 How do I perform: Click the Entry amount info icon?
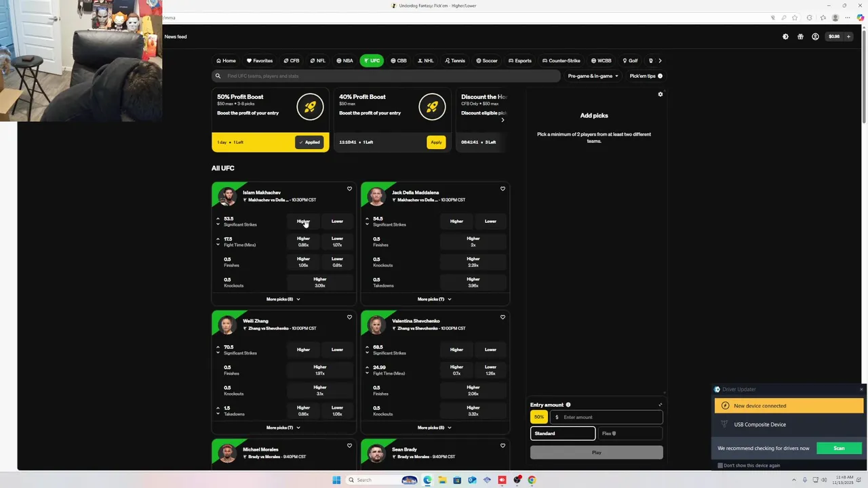point(568,405)
